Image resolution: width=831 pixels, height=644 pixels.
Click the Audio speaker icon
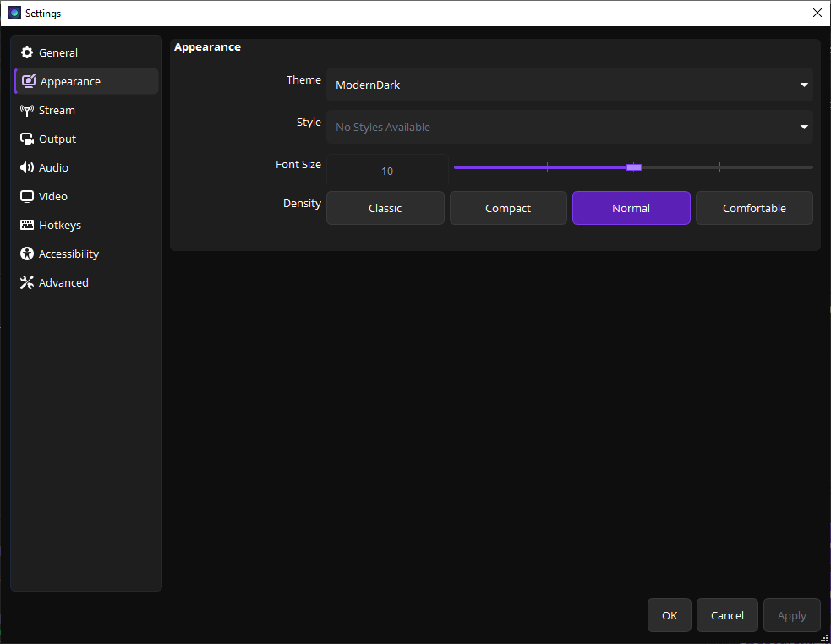pos(26,167)
